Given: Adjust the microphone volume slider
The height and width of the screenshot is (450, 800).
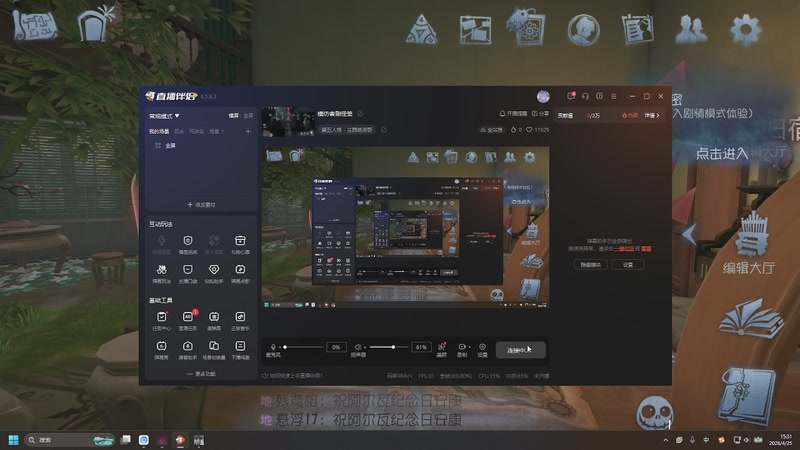Looking at the screenshot, I should [304, 347].
